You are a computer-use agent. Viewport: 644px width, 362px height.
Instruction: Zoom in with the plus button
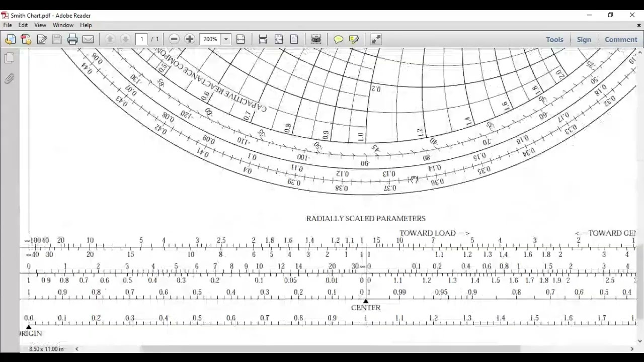[190, 39]
